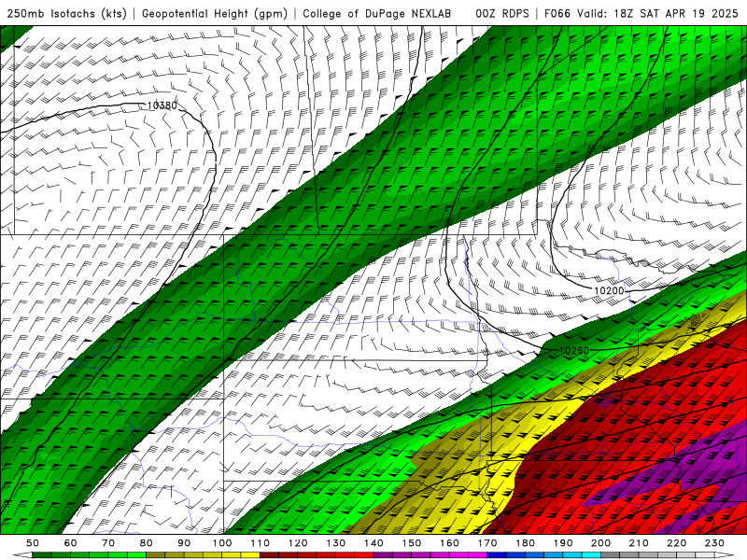Screen dimensions: 747x560
Task: Click the 160 label on the color scale
Action: [449, 543]
